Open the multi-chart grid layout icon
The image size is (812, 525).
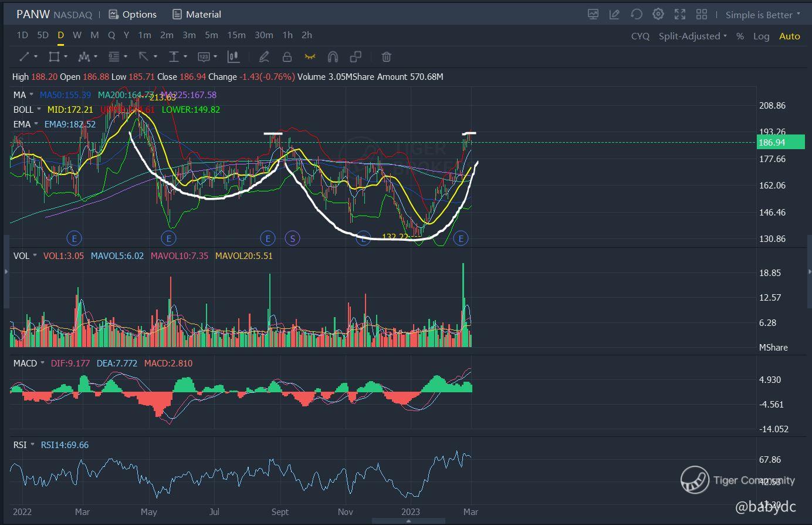pyautogui.click(x=701, y=14)
